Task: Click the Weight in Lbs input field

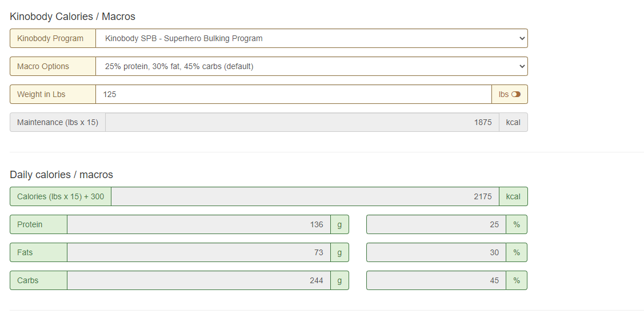Action: [293, 94]
